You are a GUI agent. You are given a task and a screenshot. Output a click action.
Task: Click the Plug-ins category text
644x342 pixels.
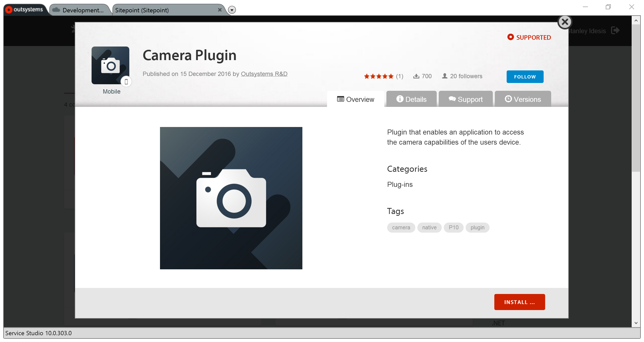(x=400, y=185)
